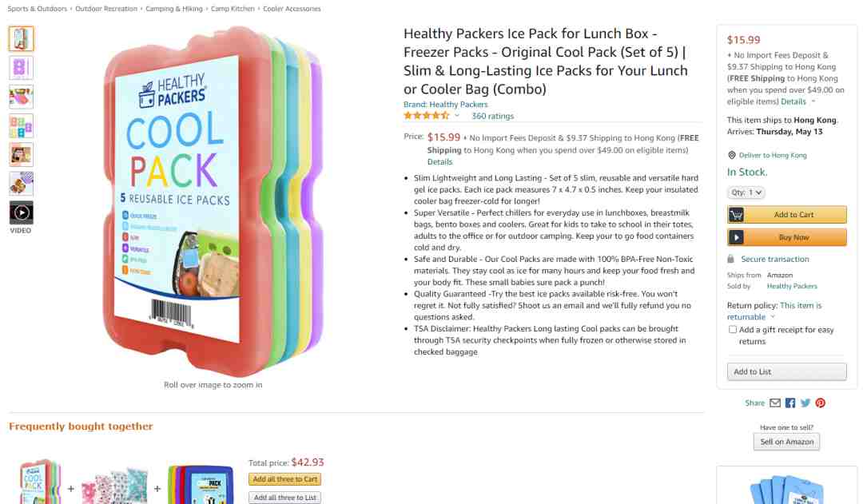Share product on Facebook

click(x=790, y=403)
